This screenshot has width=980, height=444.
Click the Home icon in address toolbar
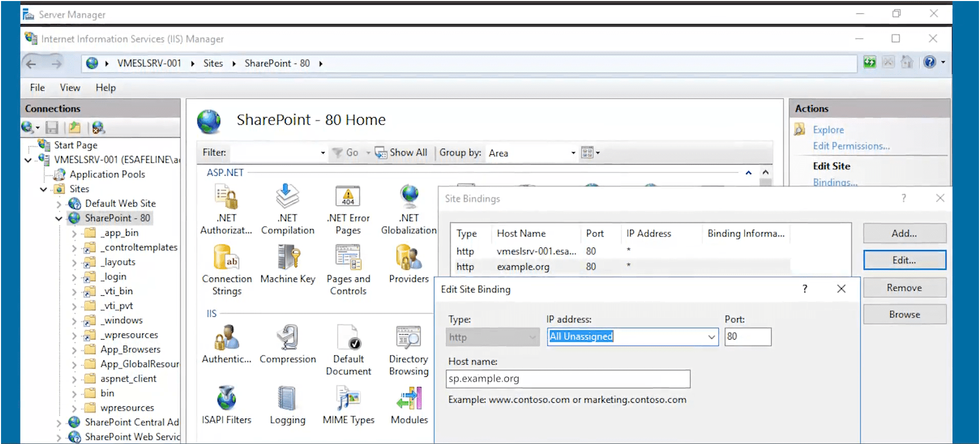pyautogui.click(x=907, y=62)
